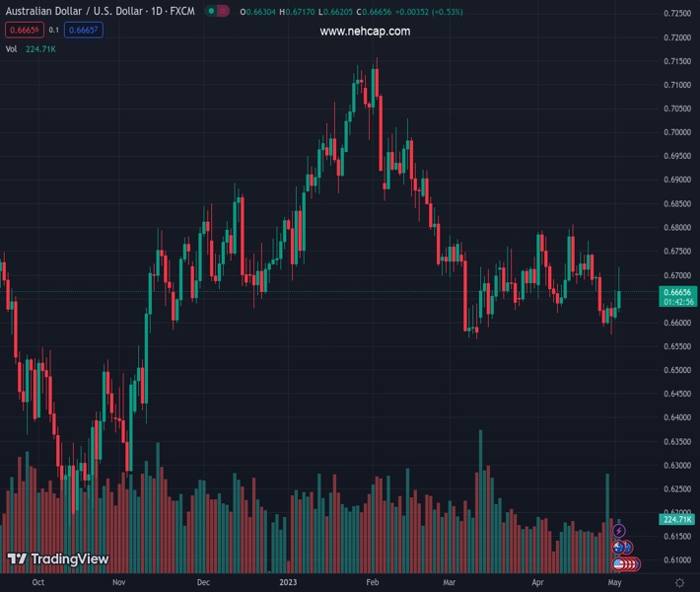Select the green volume value 224.71K in legend

[40, 49]
